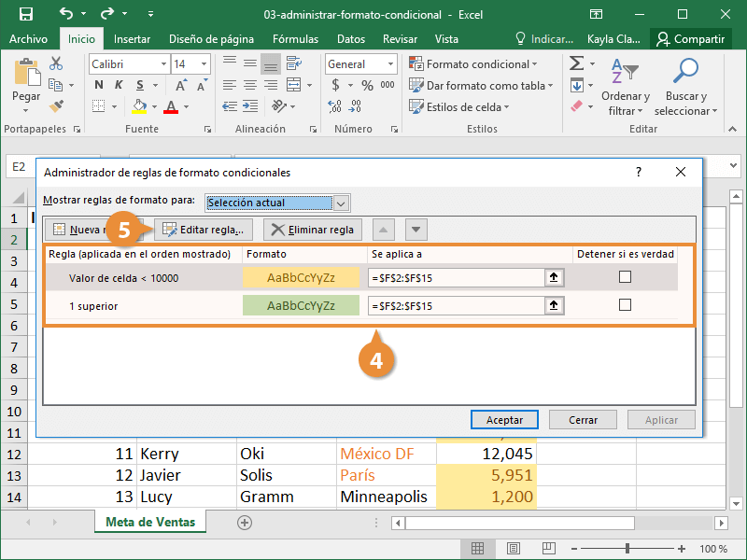Switch to the Revisar tab
747x560 pixels.
(x=400, y=39)
